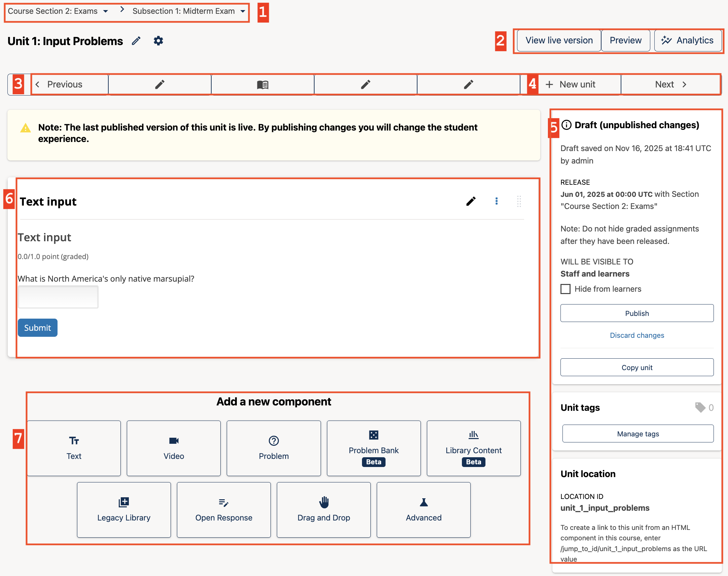Check the Hide from learners checkbox

click(x=566, y=289)
